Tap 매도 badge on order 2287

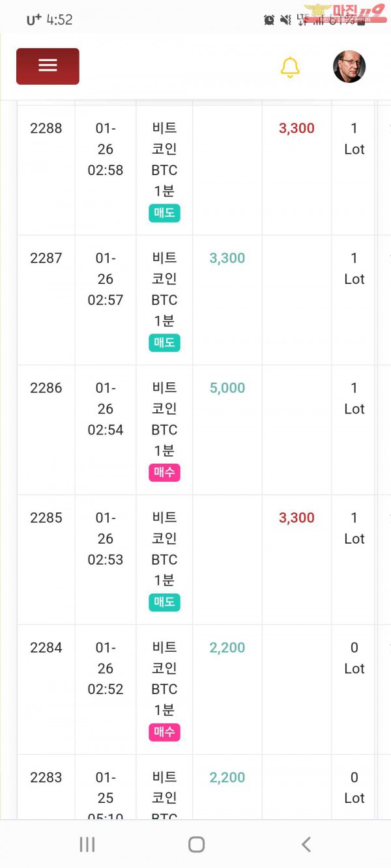164,343
